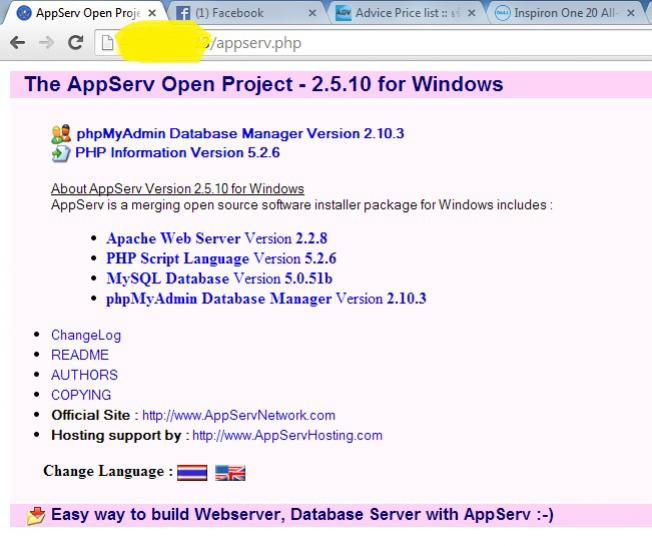Switch to the Advice Price list tab
Screen dimensions: 652x546
(408, 13)
